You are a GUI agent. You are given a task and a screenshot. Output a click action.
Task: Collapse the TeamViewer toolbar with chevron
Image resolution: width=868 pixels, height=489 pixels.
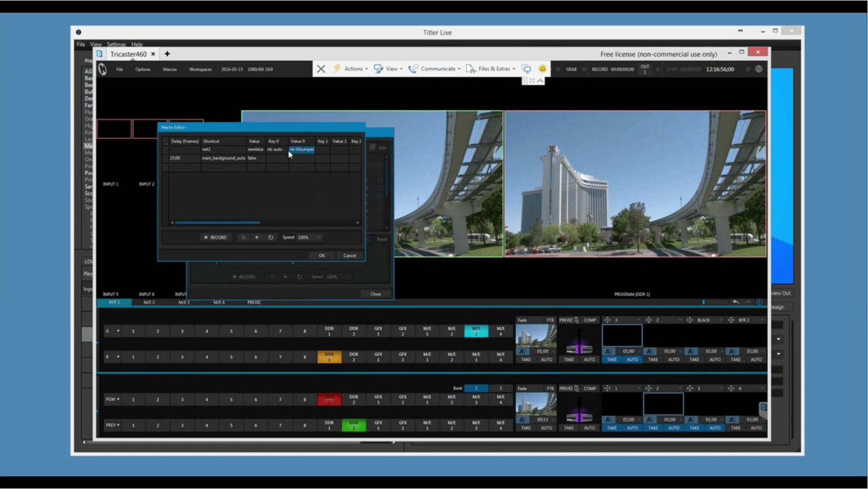(x=540, y=81)
